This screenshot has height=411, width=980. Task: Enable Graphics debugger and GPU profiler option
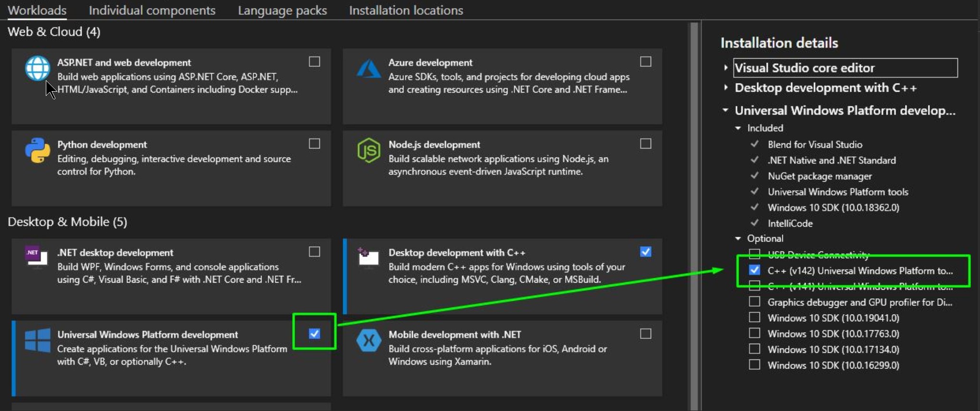pos(754,302)
